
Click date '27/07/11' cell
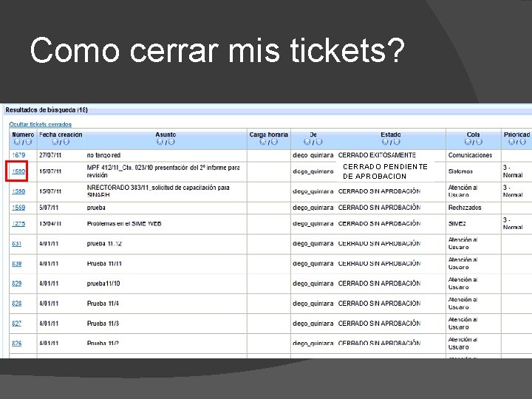pos(50,155)
